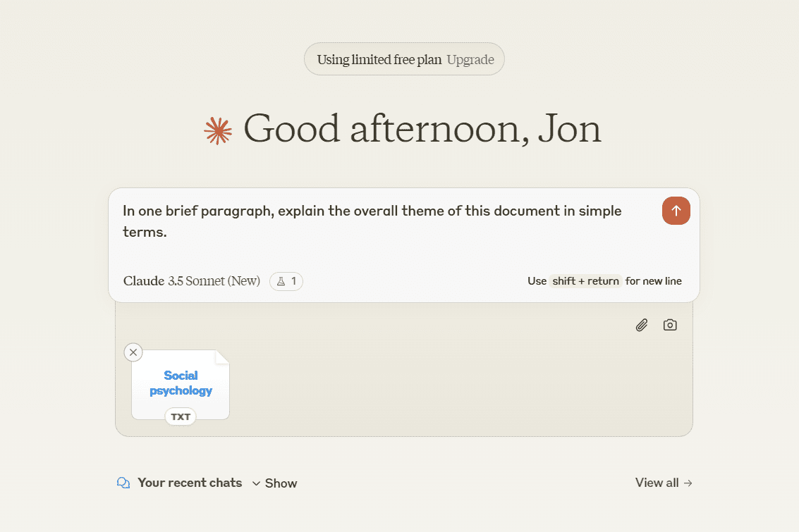Open View all chats link

[657, 483]
